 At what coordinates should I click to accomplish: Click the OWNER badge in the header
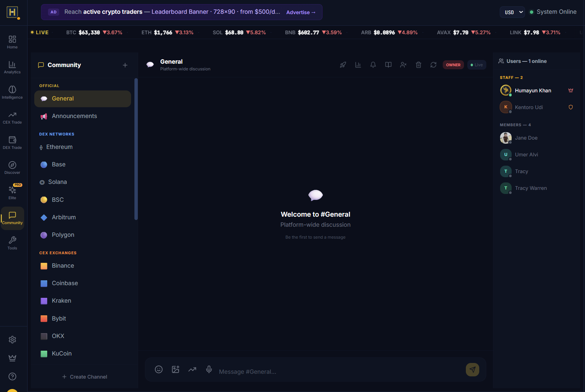point(453,65)
